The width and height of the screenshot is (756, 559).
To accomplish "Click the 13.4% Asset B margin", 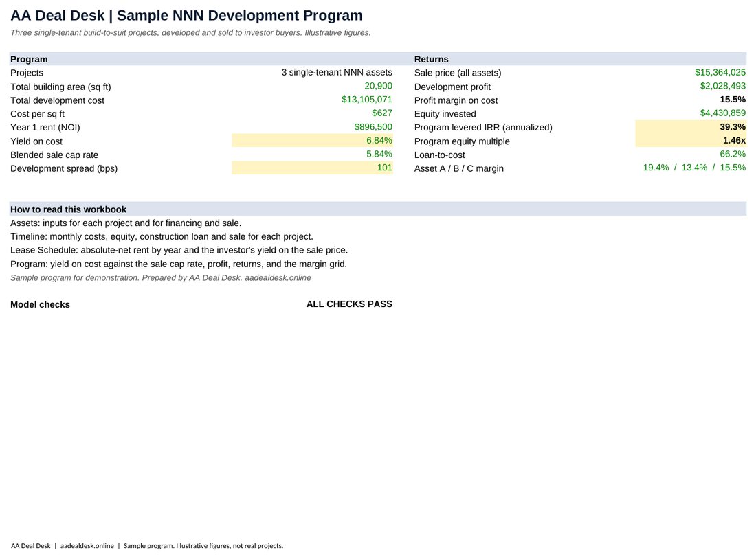I will click(x=694, y=167).
